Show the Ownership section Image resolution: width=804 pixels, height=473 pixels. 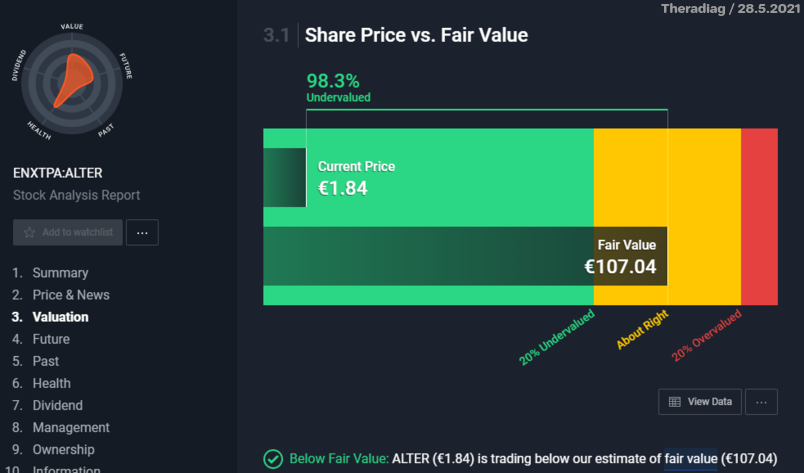(63, 449)
